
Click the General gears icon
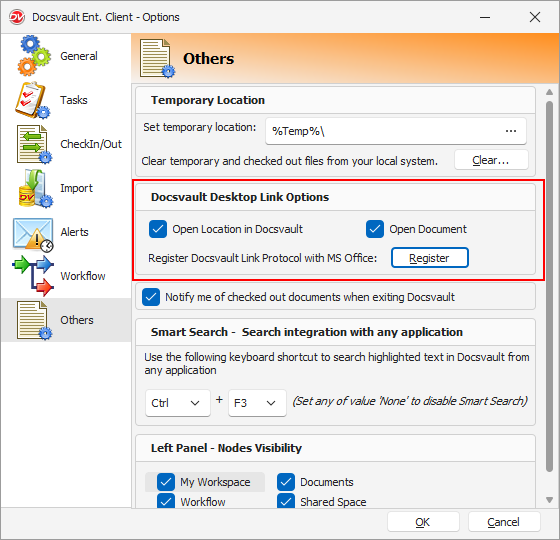point(34,55)
